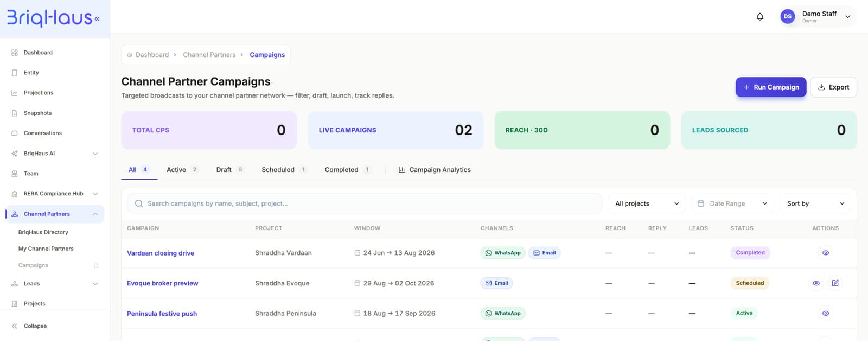Click the Export button
The image size is (868, 344).
(x=833, y=87)
